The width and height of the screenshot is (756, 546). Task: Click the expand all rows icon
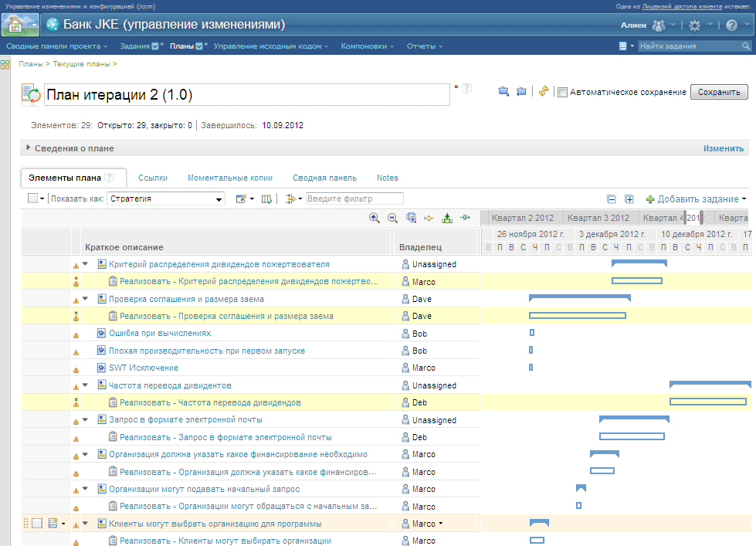[x=629, y=199]
